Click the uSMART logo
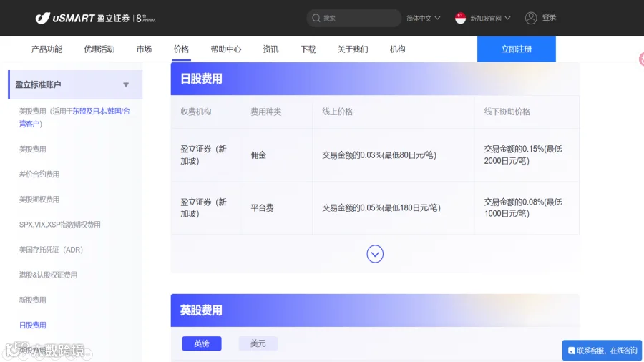The image size is (644, 362). click(95, 18)
